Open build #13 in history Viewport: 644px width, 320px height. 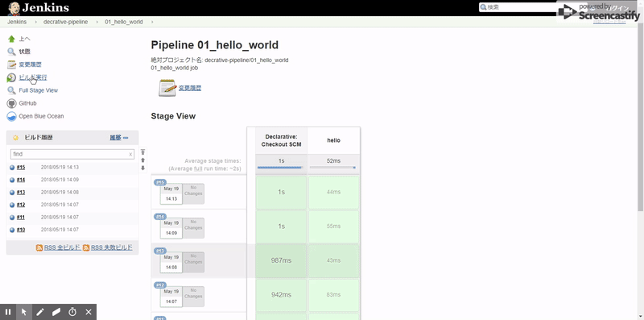21,193
